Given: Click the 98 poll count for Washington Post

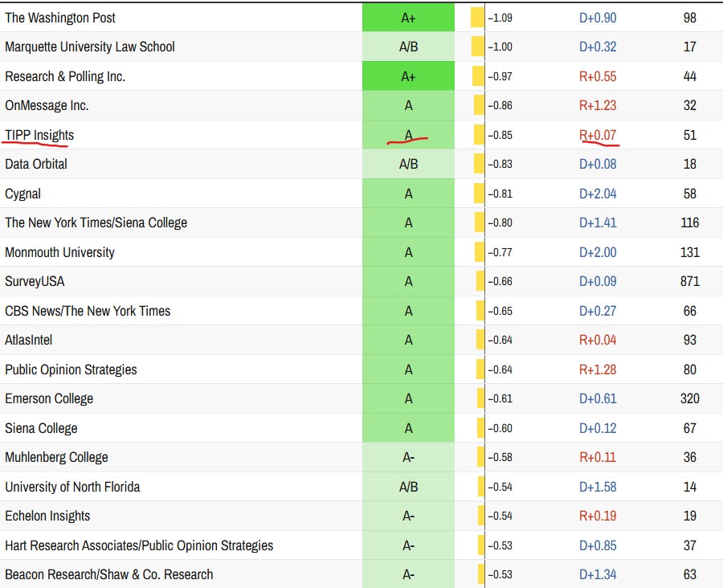Looking at the screenshot, I should pos(690,18).
